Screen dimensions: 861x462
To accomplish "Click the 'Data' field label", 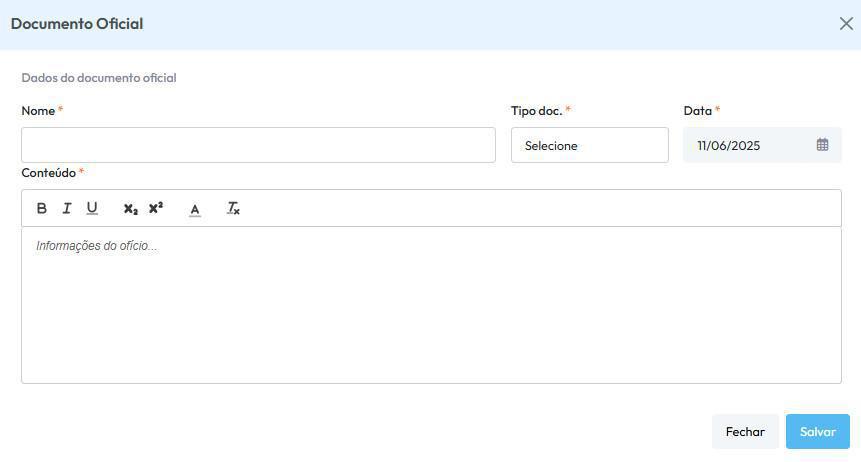I will point(697,110).
